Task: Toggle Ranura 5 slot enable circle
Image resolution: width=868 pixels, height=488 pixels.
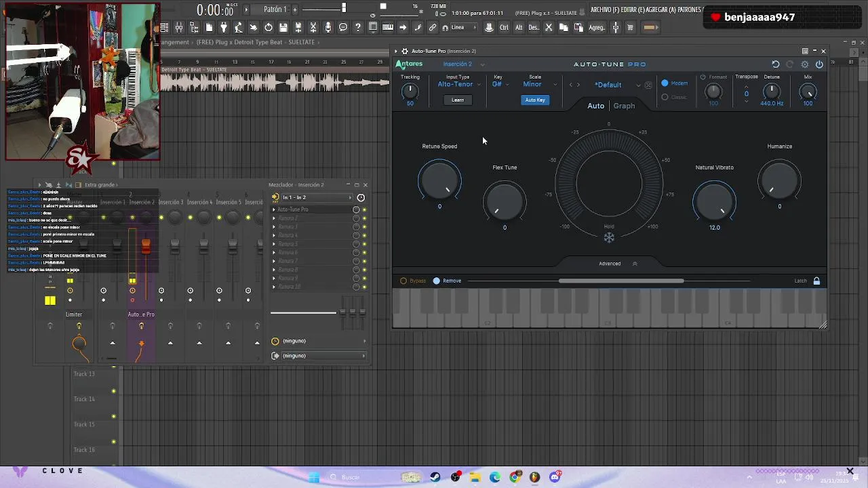Action: tap(356, 244)
